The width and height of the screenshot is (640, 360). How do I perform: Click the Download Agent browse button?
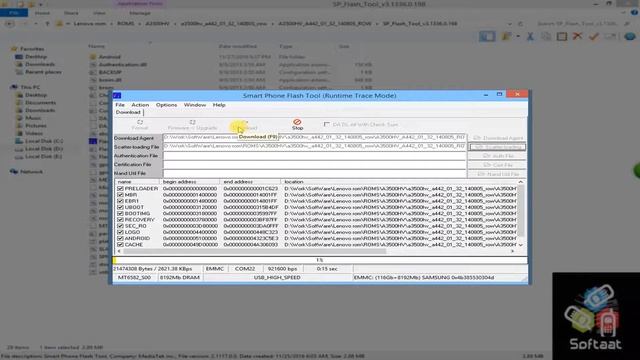point(497,138)
